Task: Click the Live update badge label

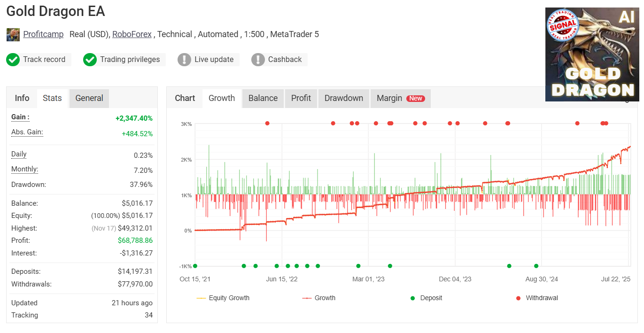Action: (214, 60)
